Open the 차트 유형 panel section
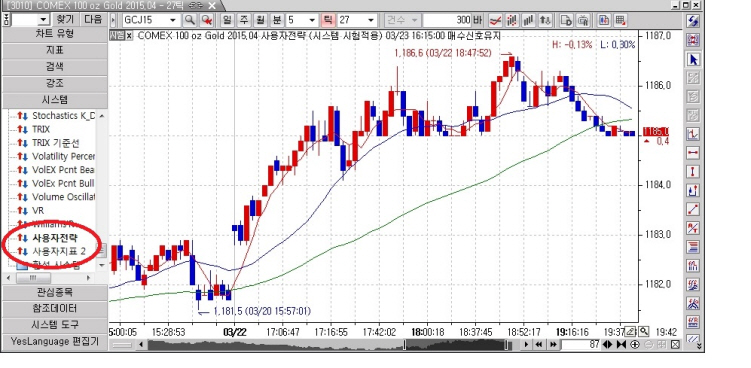 click(x=55, y=34)
